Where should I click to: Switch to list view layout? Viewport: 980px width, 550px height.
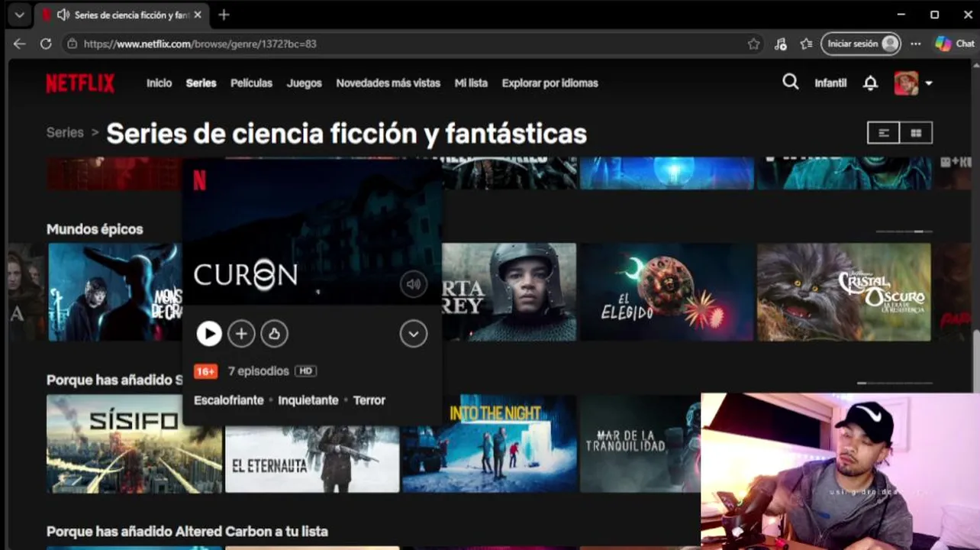[884, 133]
